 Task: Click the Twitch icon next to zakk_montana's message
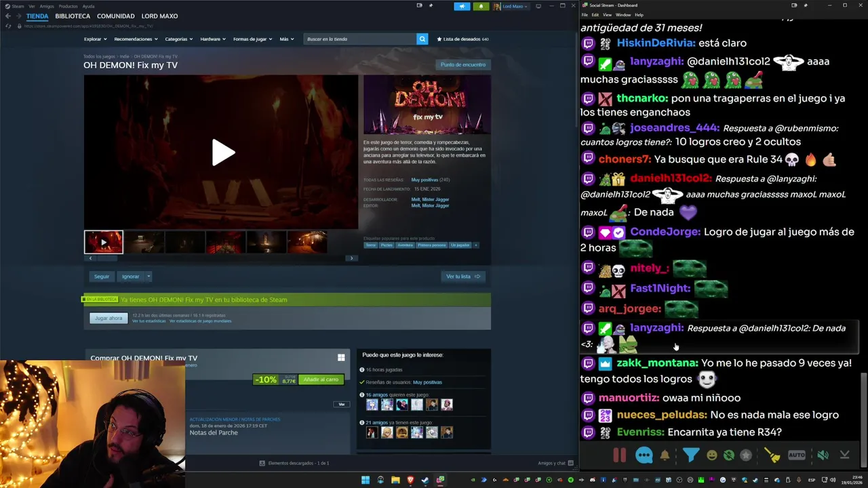[x=588, y=363]
